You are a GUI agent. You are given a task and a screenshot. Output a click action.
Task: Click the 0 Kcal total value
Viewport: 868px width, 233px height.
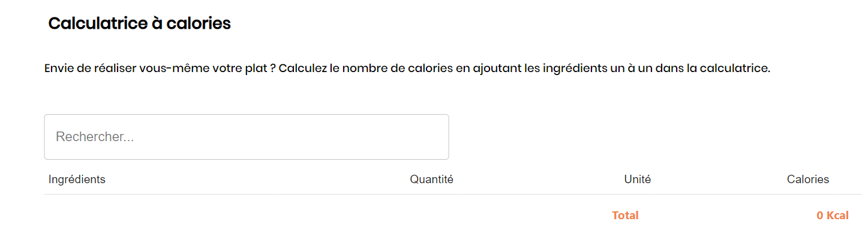(x=833, y=215)
